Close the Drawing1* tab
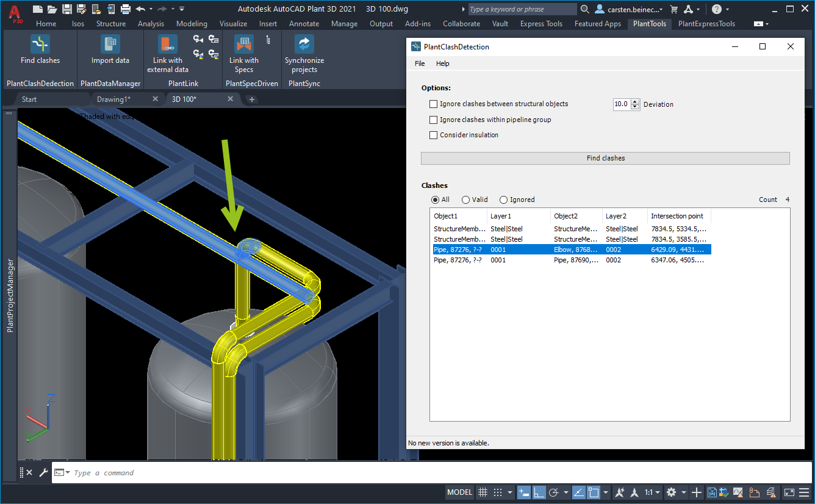 click(155, 99)
